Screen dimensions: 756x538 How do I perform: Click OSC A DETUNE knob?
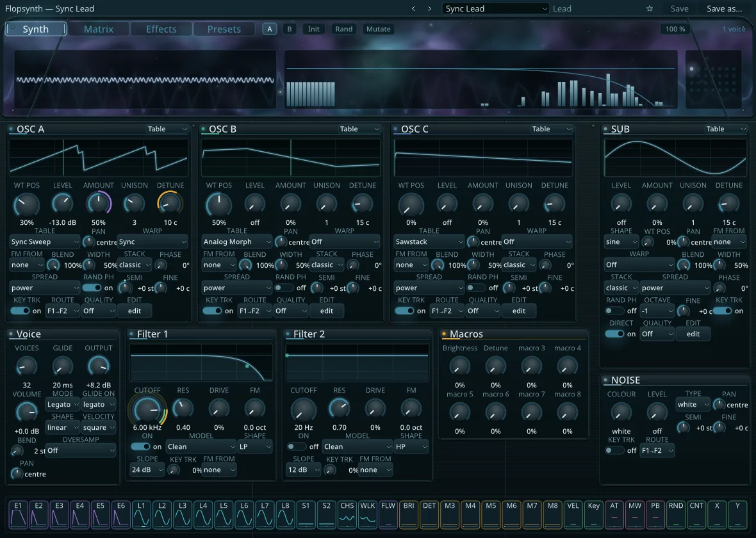tap(170, 204)
